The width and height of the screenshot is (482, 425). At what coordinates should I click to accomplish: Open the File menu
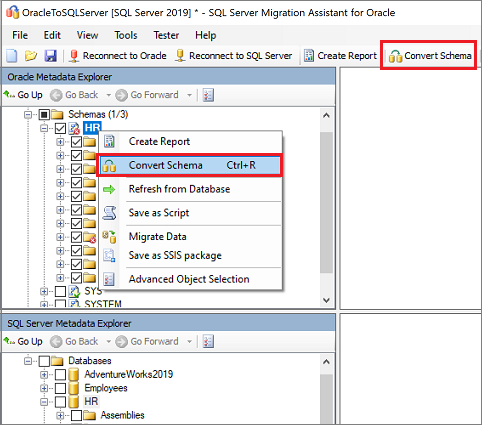click(x=20, y=35)
